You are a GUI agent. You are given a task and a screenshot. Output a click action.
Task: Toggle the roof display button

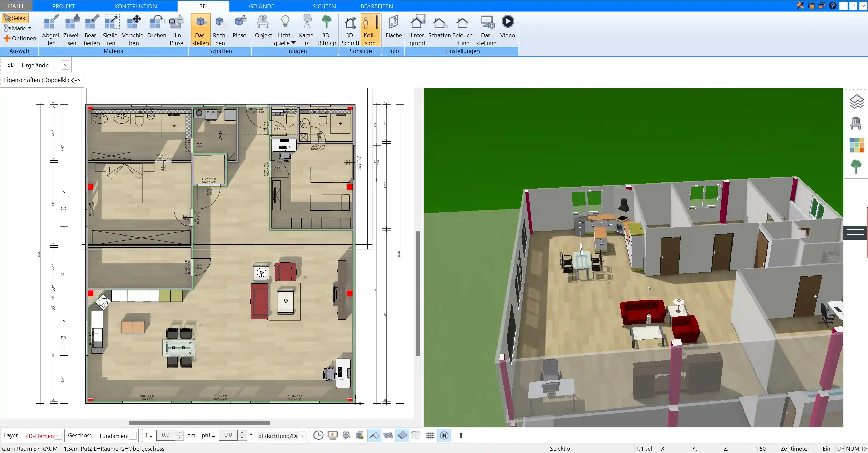pyautogui.click(x=374, y=435)
